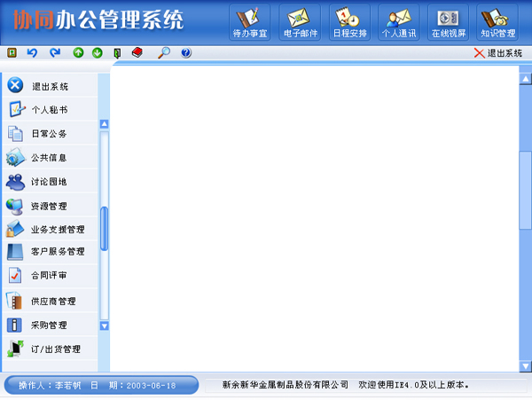Click the 客户服务管理 book icon

pyautogui.click(x=15, y=252)
